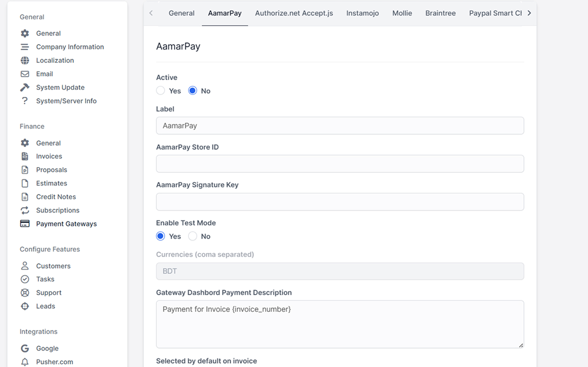Image resolution: width=588 pixels, height=367 pixels.
Task: Open Payment Gateways card icon
Action: 24,224
